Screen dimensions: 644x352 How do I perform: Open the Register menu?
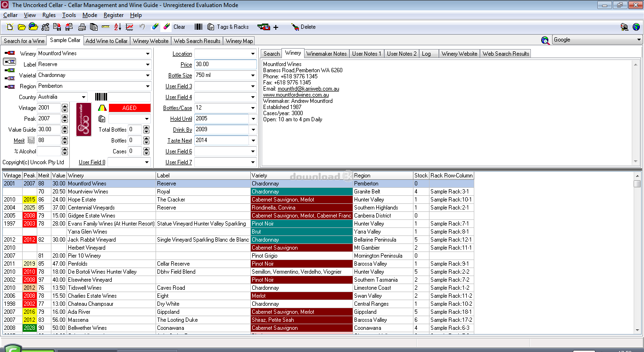pyautogui.click(x=114, y=15)
